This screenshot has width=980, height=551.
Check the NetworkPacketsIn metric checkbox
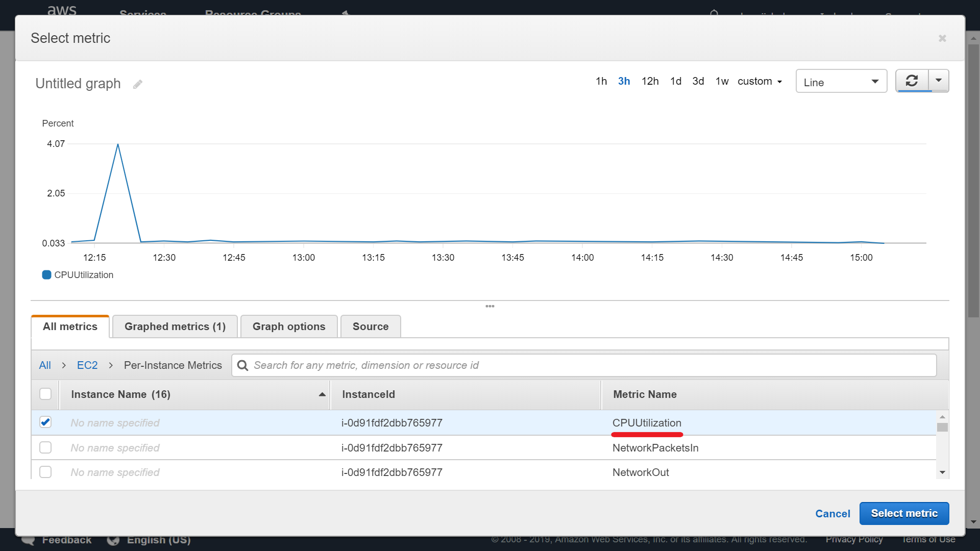(45, 447)
